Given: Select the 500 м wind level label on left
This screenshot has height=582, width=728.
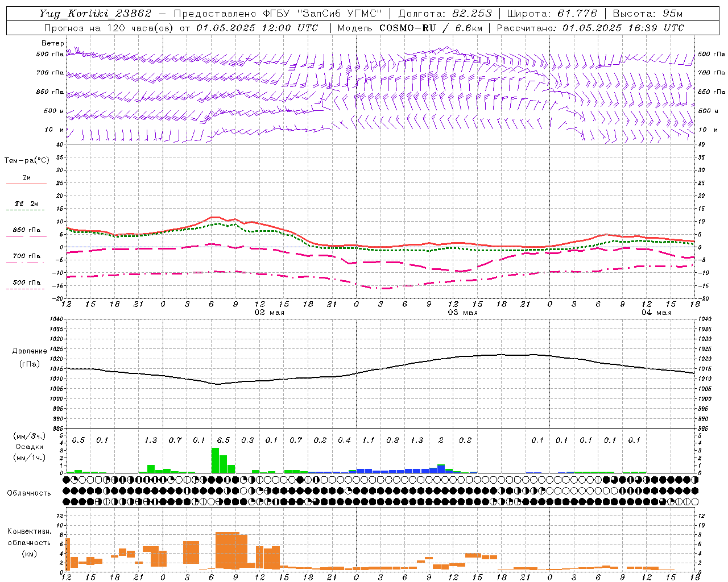Looking at the screenshot, I should 54,111.
